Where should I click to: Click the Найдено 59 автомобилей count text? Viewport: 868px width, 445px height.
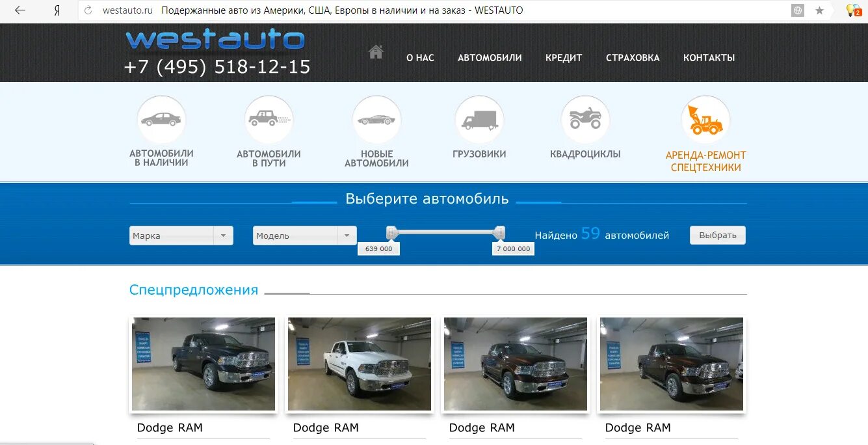point(602,234)
